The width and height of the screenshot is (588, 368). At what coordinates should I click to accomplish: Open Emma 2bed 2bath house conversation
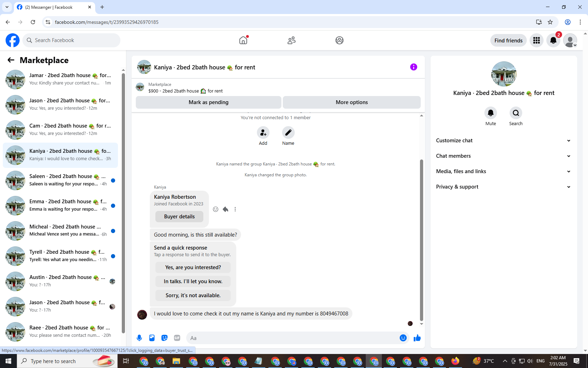tap(60, 205)
